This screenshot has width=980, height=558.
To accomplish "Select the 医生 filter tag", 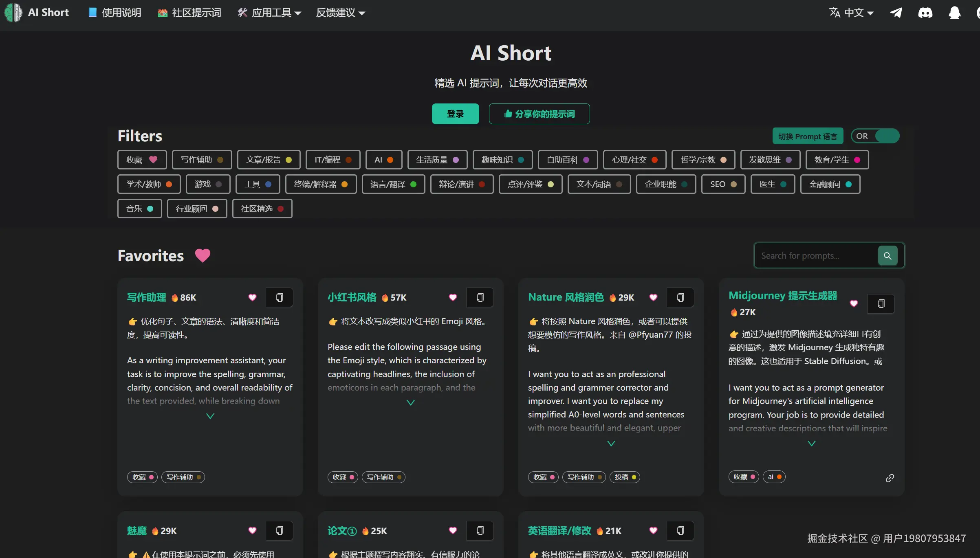I will [773, 184].
